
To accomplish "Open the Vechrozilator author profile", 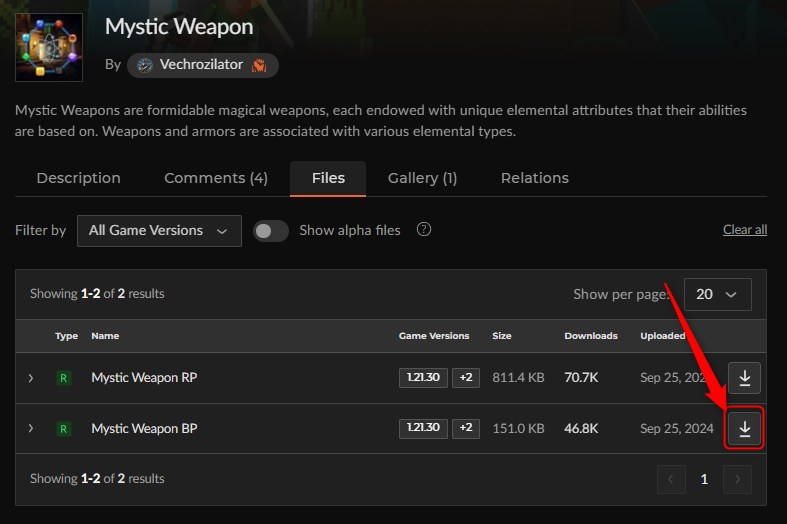I will pyautogui.click(x=202, y=65).
